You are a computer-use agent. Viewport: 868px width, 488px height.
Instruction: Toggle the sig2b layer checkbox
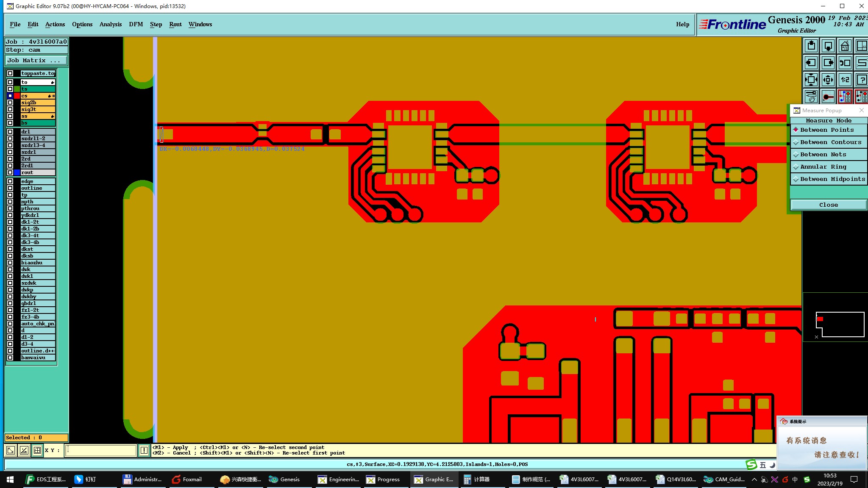coord(10,103)
